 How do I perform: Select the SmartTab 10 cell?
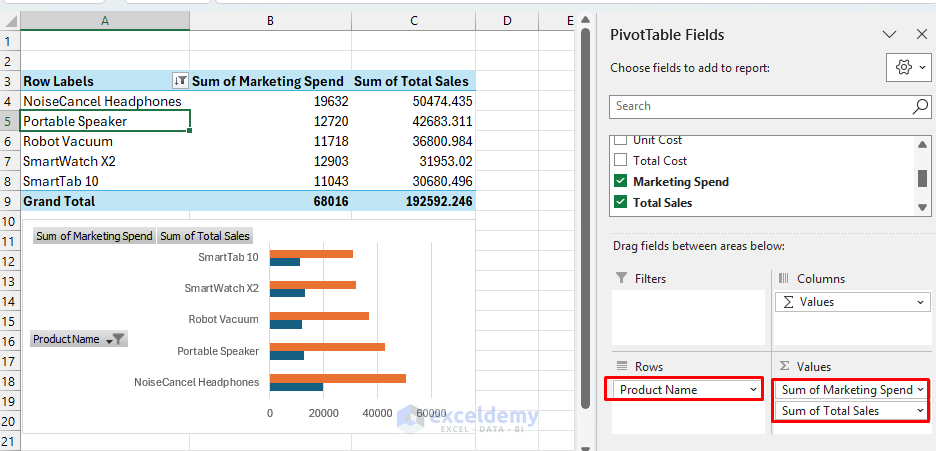pyautogui.click(x=105, y=181)
